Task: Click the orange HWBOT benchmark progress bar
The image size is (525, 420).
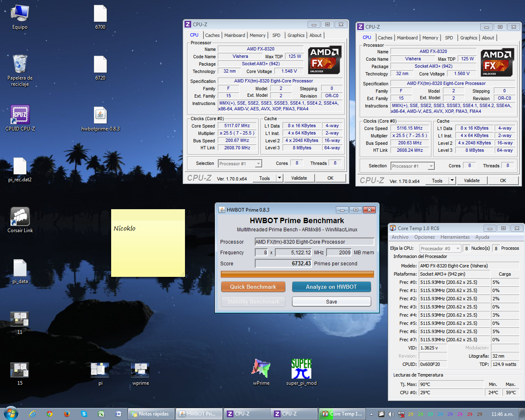Action: tap(297, 274)
